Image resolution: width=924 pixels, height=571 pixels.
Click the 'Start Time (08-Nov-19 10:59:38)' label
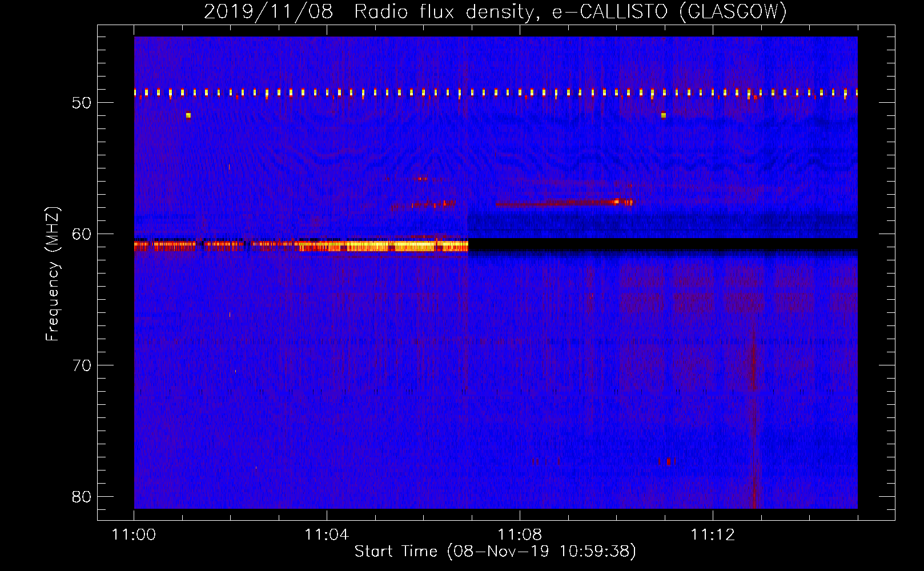(x=495, y=551)
